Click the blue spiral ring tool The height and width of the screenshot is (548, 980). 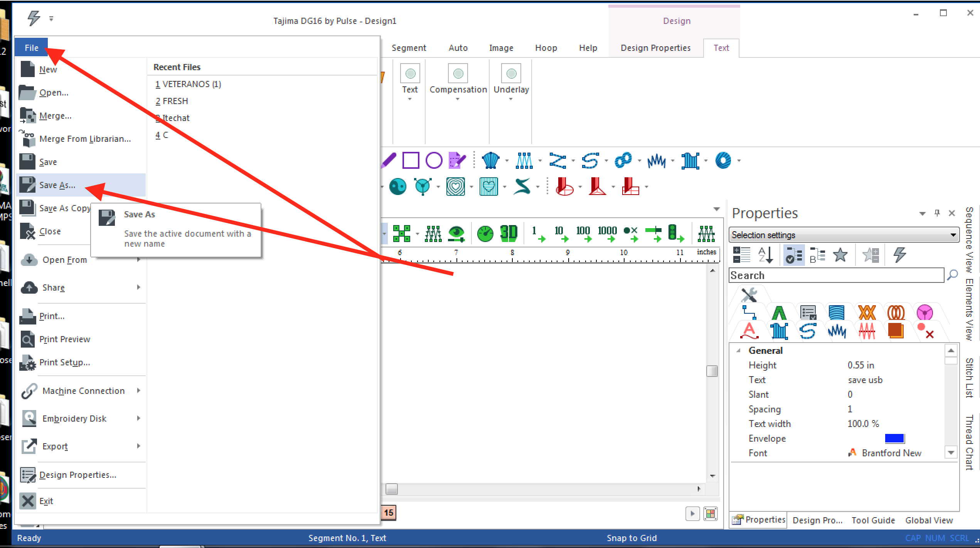pos(723,160)
